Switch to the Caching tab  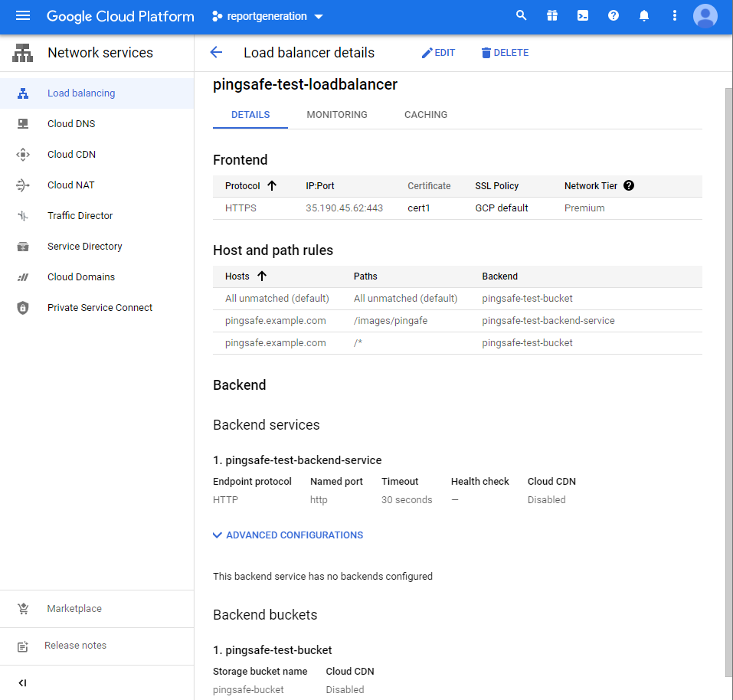[x=426, y=115]
